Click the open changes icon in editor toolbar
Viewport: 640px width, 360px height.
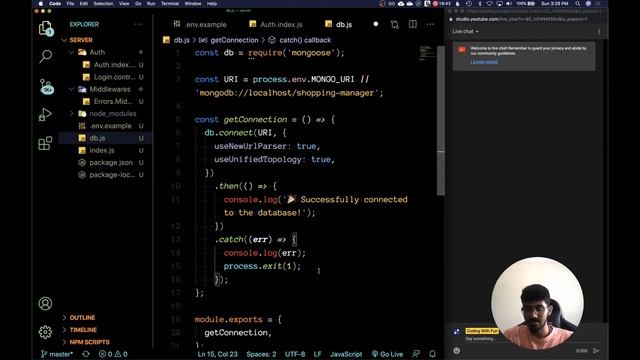pos(394,24)
